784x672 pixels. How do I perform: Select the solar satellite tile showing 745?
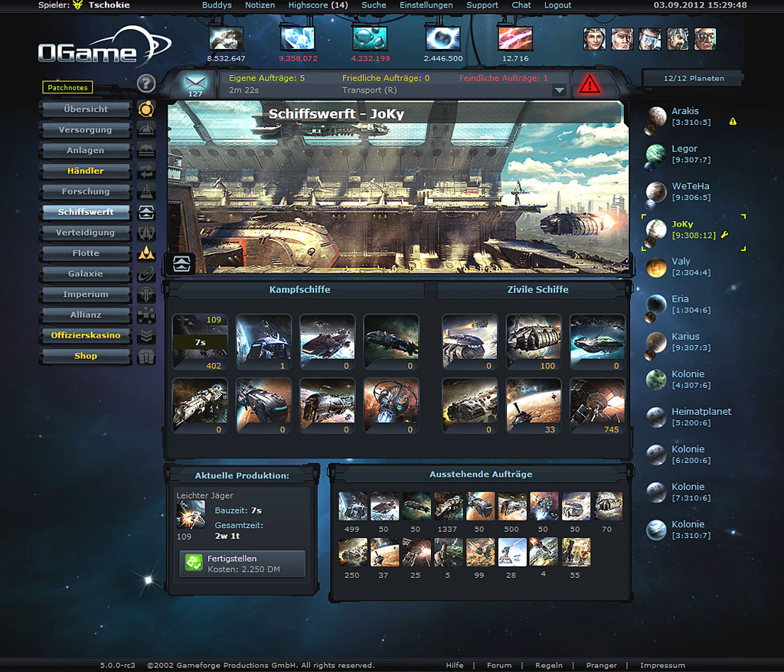pyautogui.click(x=597, y=406)
